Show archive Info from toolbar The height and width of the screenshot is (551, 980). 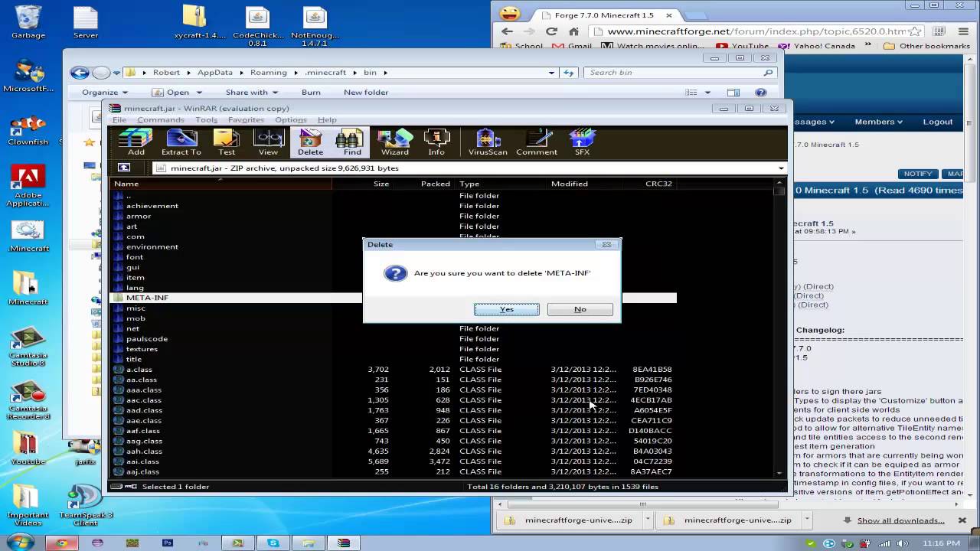pos(436,142)
